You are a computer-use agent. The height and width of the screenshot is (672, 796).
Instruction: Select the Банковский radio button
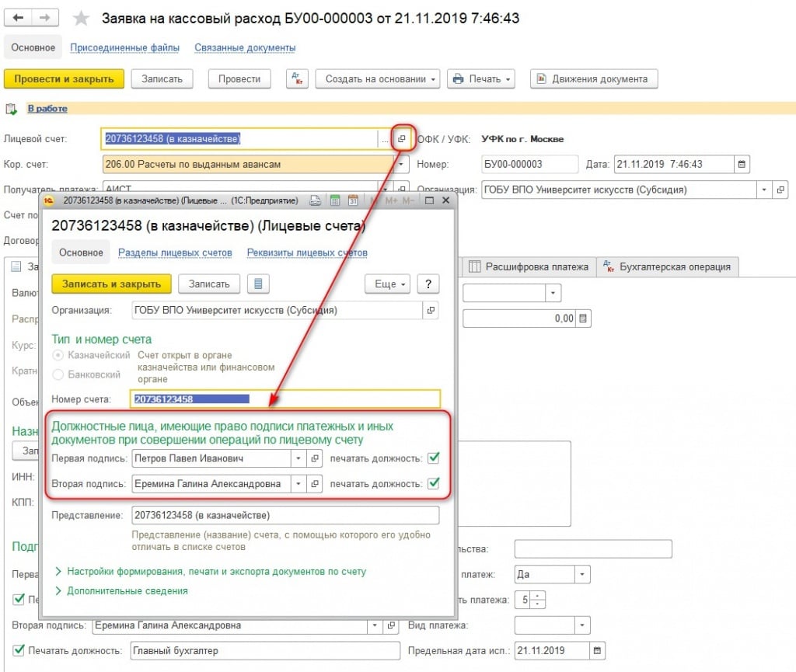tap(58, 374)
